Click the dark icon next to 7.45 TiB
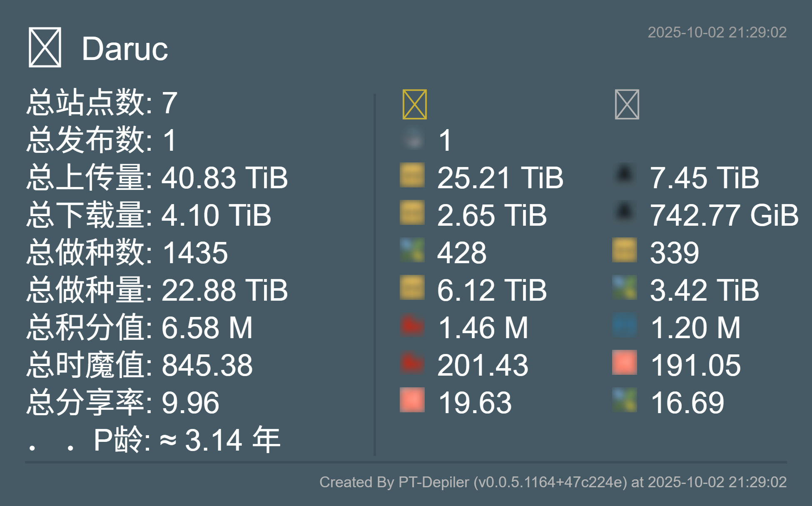The height and width of the screenshot is (506, 812). [x=625, y=175]
